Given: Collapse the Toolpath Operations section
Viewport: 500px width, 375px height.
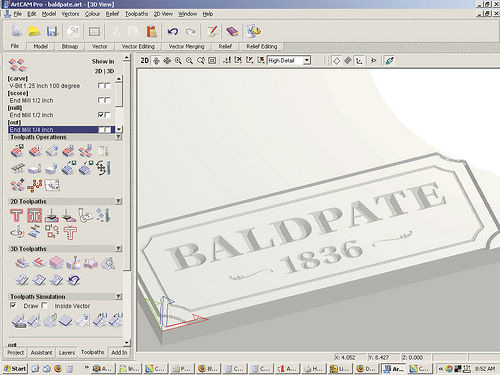Looking at the screenshot, I should [118, 137].
